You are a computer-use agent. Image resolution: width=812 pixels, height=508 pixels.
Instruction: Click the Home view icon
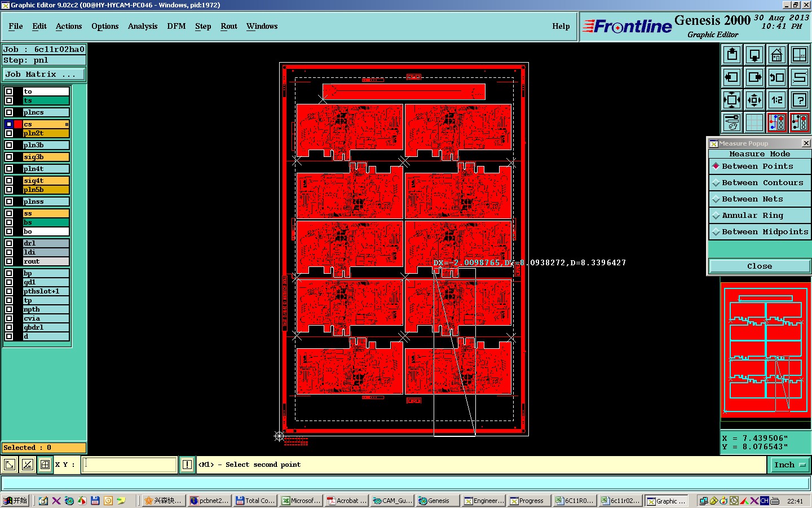coord(777,55)
